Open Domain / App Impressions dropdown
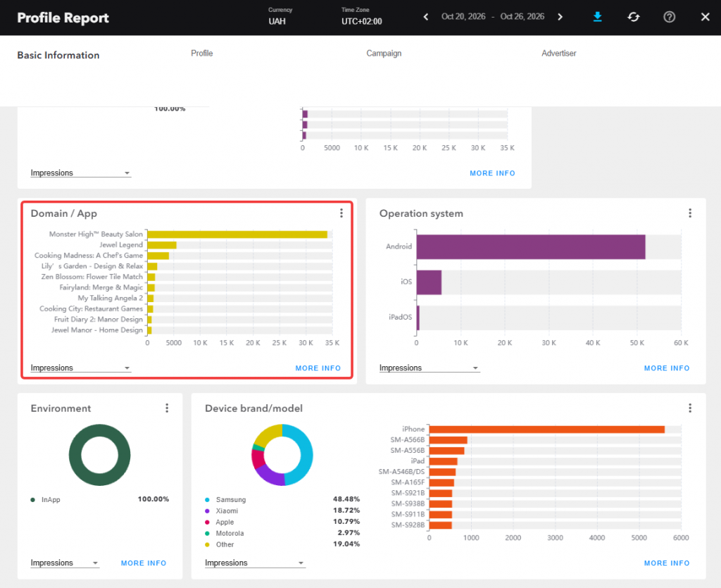The width and height of the screenshot is (721, 588). (x=80, y=368)
